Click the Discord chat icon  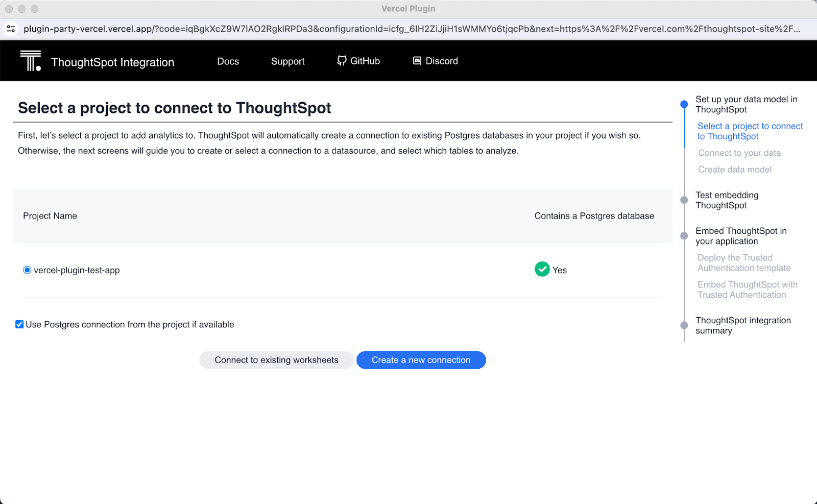coord(417,61)
